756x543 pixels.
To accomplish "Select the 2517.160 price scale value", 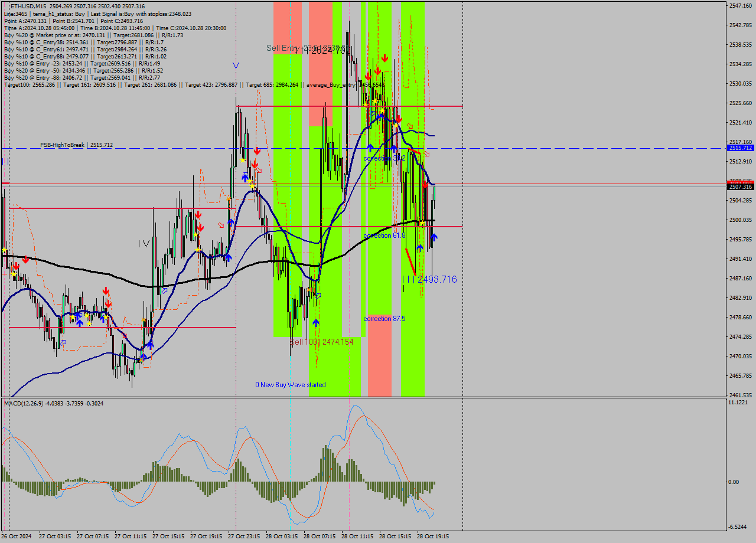I will [741, 142].
